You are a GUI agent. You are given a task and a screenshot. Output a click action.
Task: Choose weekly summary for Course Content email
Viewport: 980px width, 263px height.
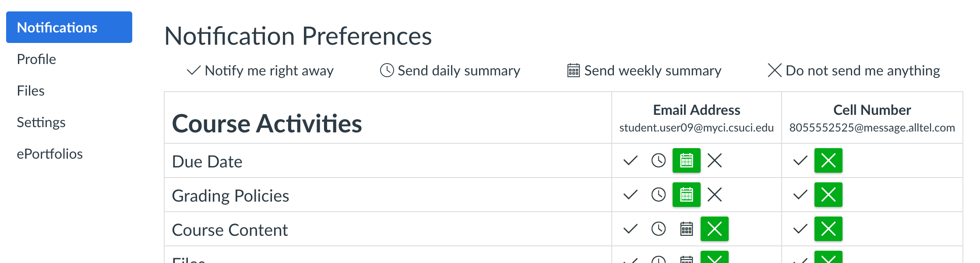coord(686,229)
